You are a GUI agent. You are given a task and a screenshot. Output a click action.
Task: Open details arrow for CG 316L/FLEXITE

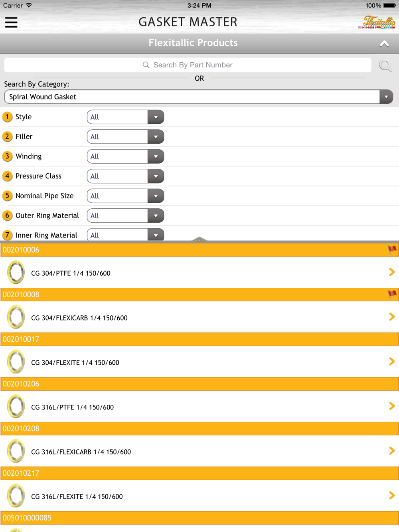392,496
